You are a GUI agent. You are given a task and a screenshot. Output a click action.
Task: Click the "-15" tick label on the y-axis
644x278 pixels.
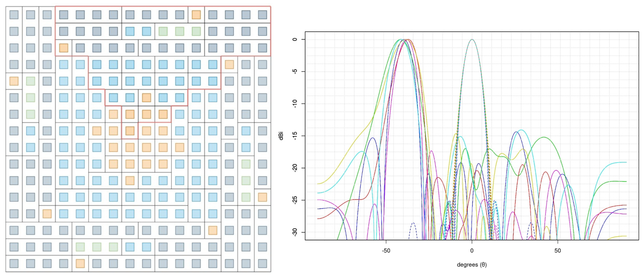[x=295, y=136]
